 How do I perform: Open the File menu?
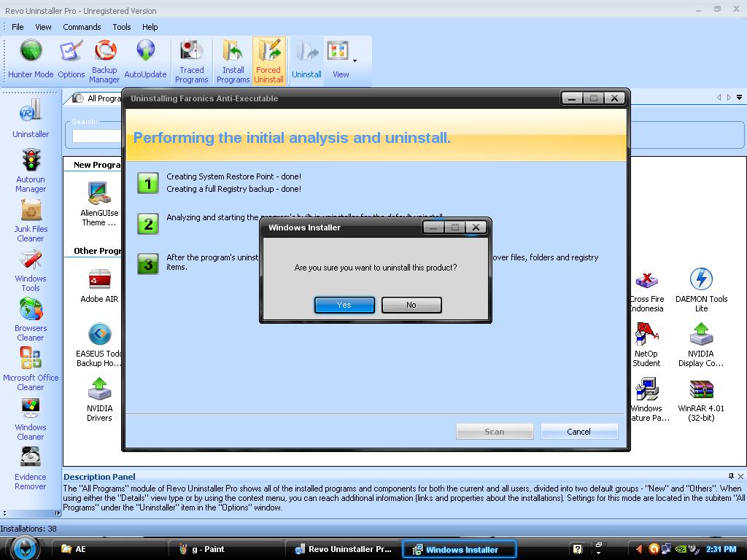point(18,27)
